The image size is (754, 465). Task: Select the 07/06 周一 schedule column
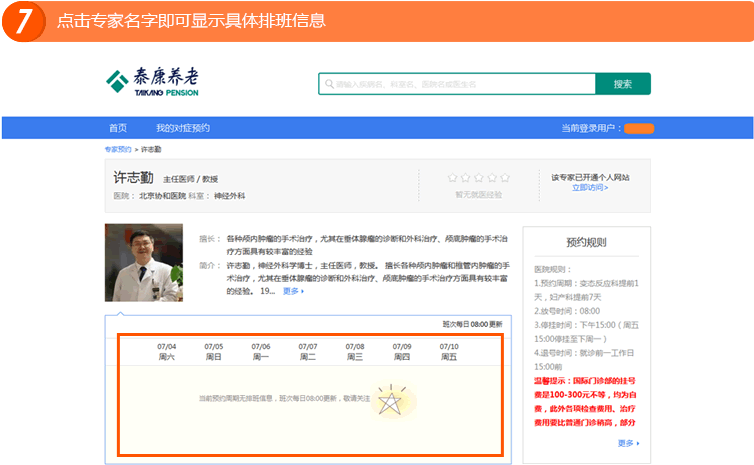pyautogui.click(x=261, y=351)
